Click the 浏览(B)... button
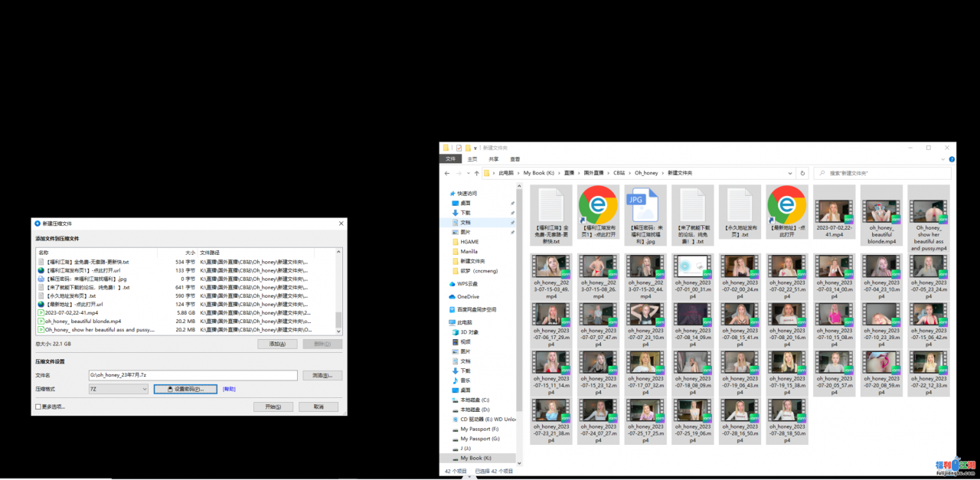This screenshot has height=480, width=980. click(x=322, y=375)
